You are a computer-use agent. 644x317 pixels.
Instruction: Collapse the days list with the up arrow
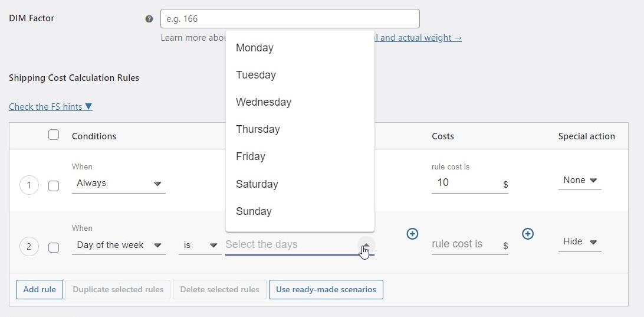pyautogui.click(x=366, y=244)
